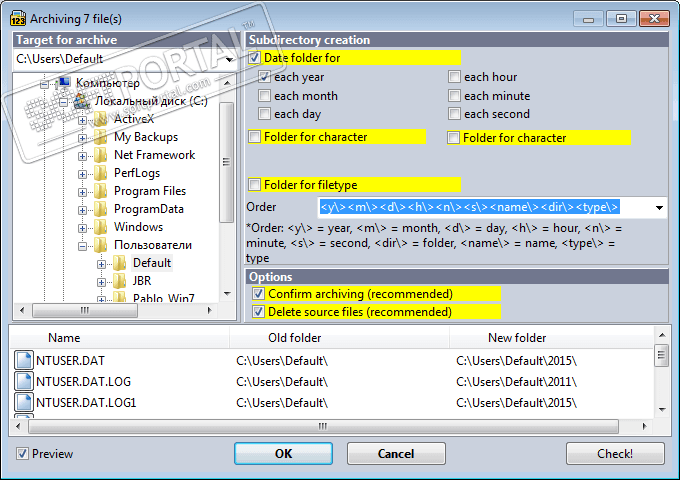
Task: Expand the Program Files tree node
Action: [82, 192]
